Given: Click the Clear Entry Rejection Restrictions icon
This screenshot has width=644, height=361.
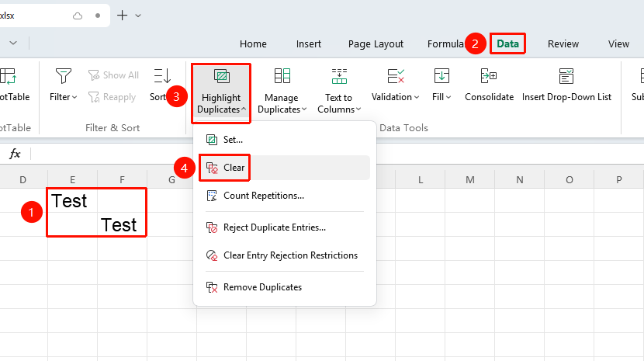Looking at the screenshot, I should (x=212, y=255).
